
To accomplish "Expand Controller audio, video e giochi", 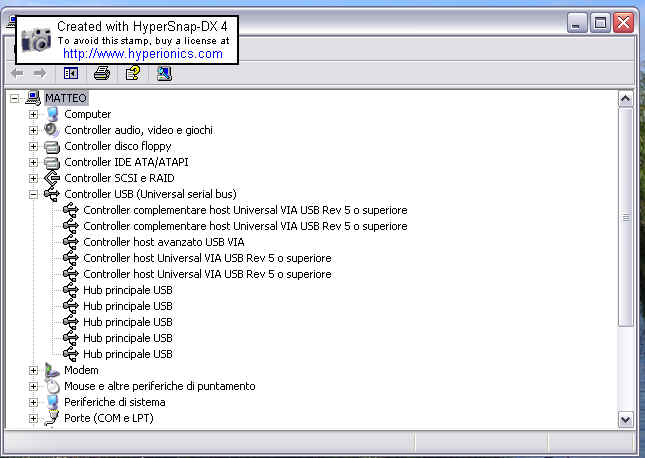I will [33, 130].
